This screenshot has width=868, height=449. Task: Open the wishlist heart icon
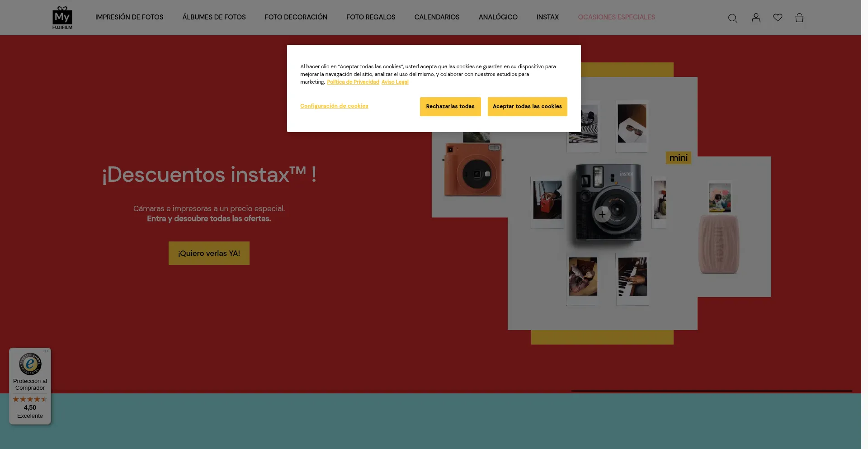pyautogui.click(x=778, y=18)
